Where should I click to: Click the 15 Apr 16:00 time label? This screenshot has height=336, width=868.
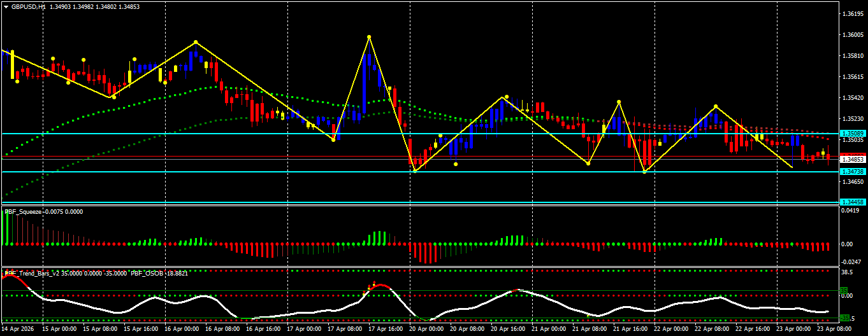click(x=140, y=329)
